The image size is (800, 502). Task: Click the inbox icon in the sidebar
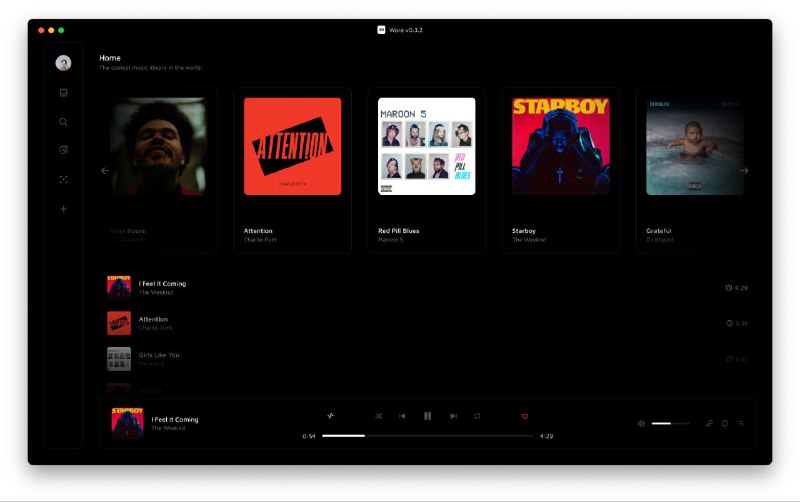(63, 93)
